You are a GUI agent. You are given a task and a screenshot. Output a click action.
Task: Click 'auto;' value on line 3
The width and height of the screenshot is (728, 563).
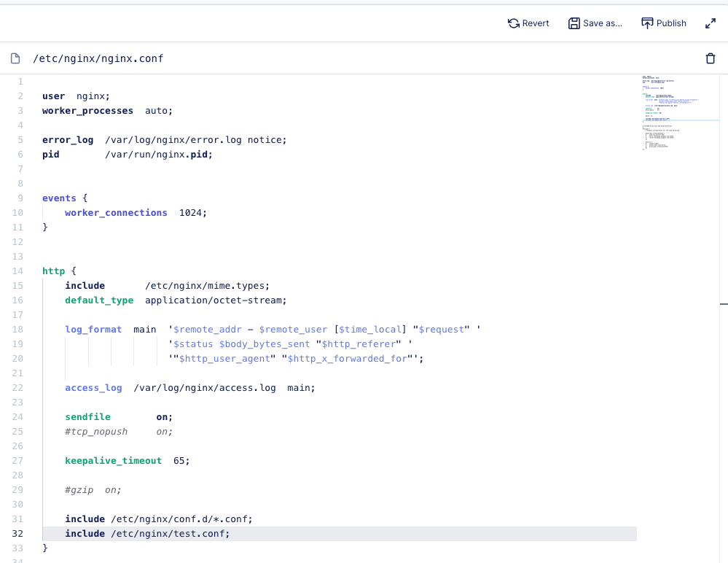pos(159,111)
